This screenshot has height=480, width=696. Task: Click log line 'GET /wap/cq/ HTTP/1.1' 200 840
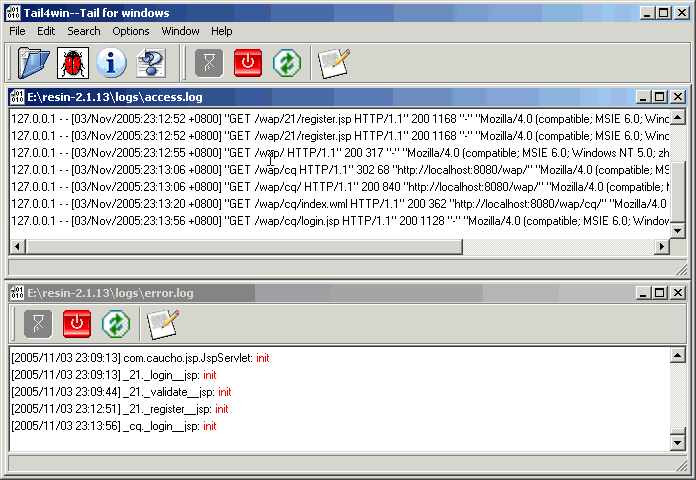coord(340,187)
